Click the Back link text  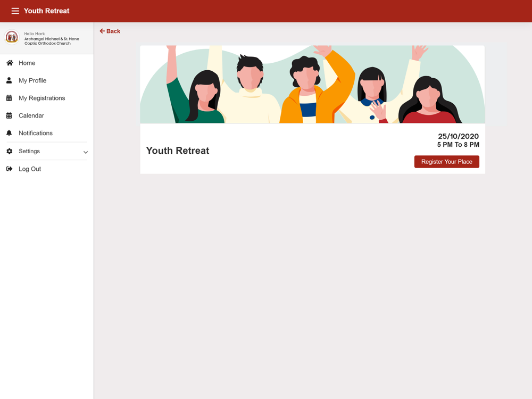(x=113, y=31)
